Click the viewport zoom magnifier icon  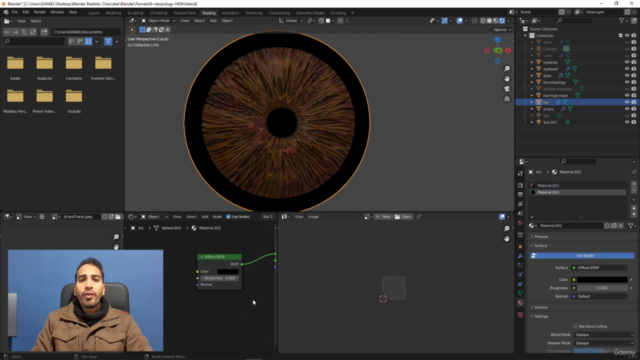(507, 69)
